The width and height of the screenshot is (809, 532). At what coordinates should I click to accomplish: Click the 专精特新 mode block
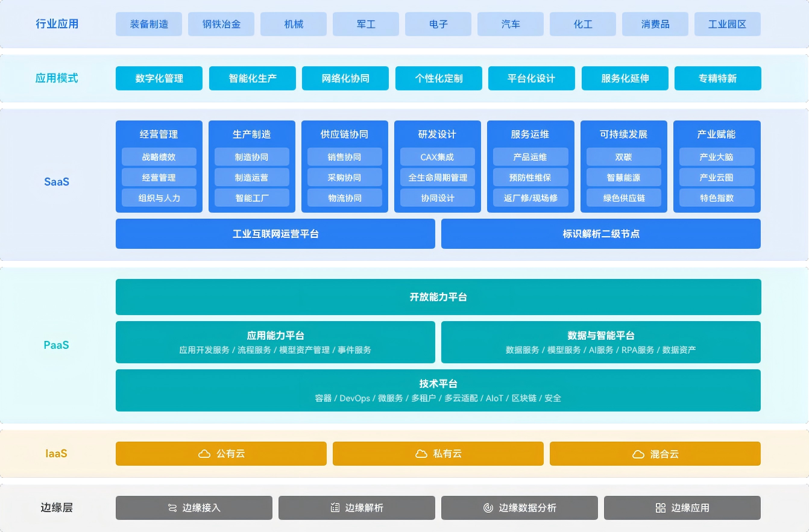click(718, 78)
